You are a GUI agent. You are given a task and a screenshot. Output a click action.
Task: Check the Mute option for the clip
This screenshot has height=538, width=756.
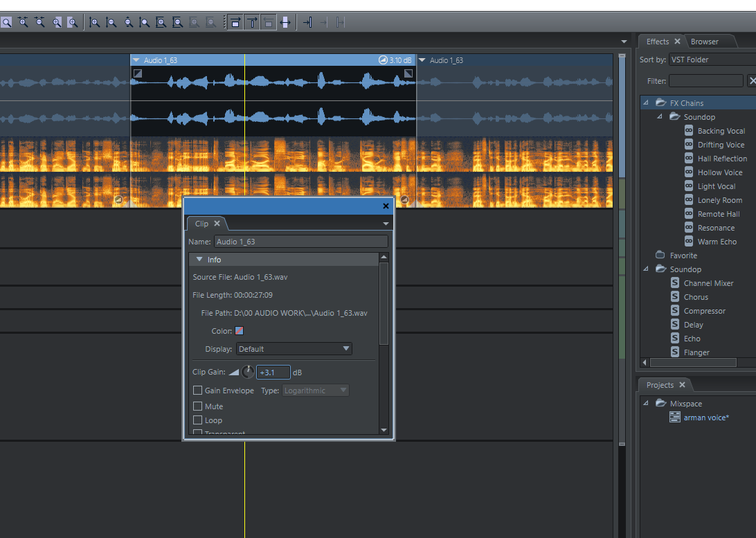pyautogui.click(x=198, y=406)
